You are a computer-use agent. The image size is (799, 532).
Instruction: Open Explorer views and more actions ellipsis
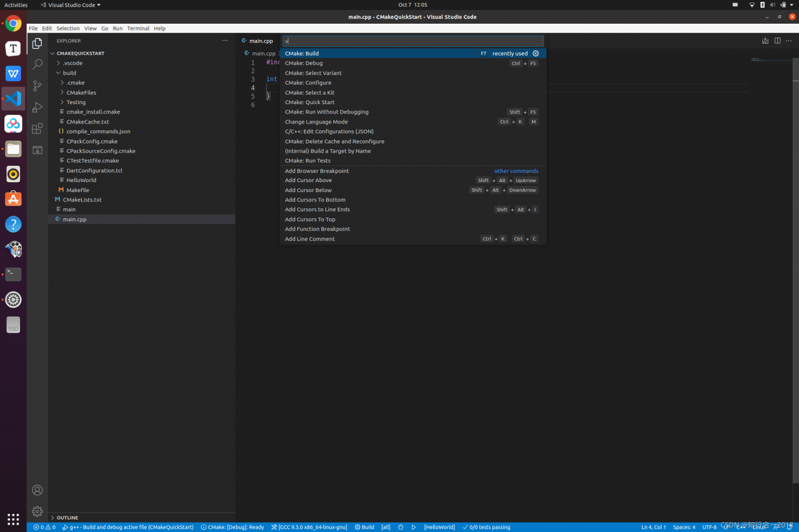click(225, 41)
